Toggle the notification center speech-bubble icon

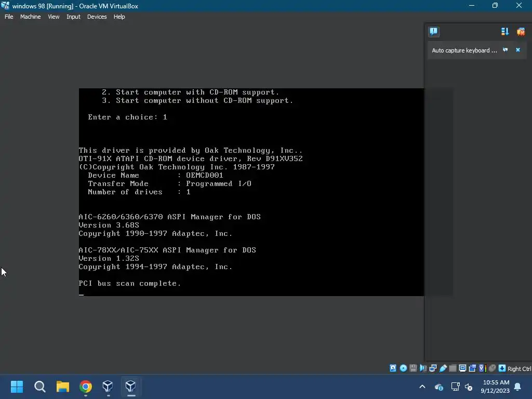pyautogui.click(x=434, y=32)
